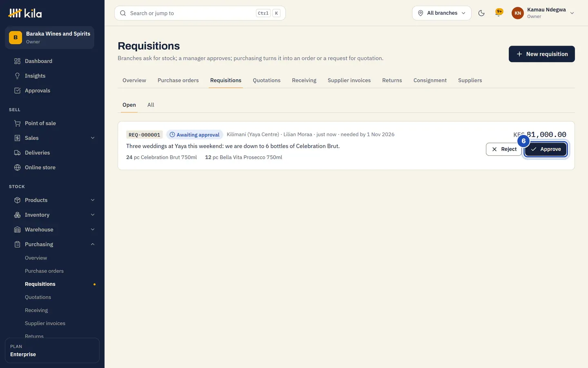Click the KN user avatar
Screen dimensions: 588x368
[518, 13]
